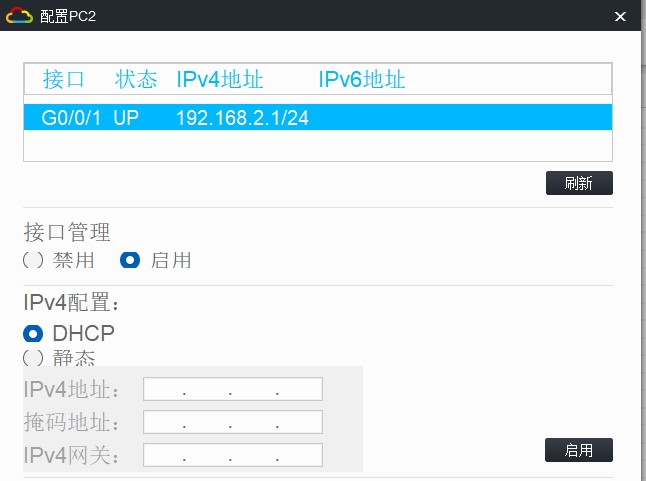Click the 启用 apply button at bottom
646x481 pixels.
pyautogui.click(x=579, y=450)
